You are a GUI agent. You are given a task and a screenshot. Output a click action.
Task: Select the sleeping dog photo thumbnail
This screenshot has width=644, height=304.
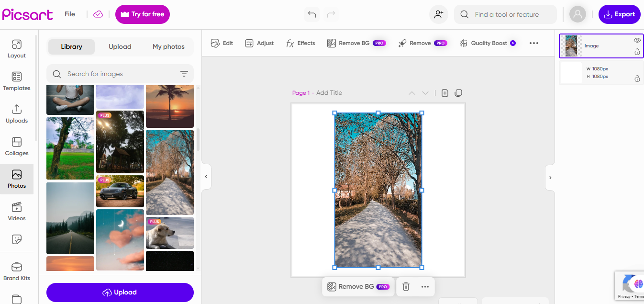click(x=170, y=233)
